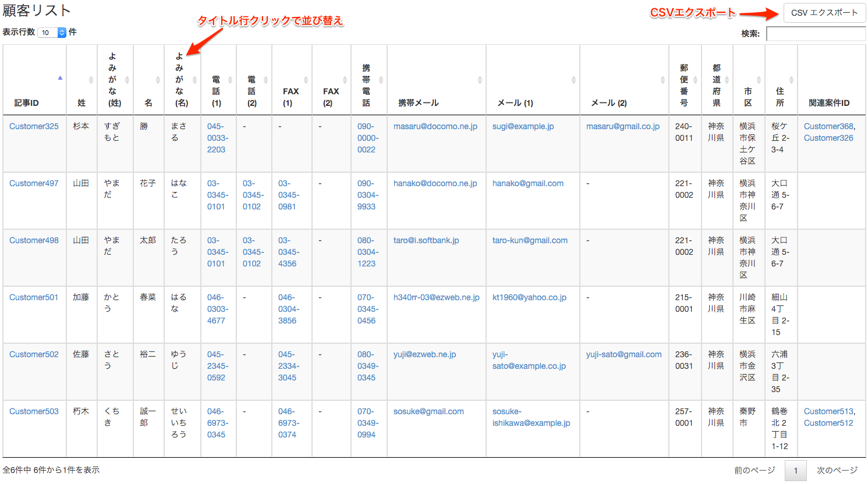Click the hanako@gmail.com mail link
The height and width of the screenshot is (484, 868).
(528, 183)
